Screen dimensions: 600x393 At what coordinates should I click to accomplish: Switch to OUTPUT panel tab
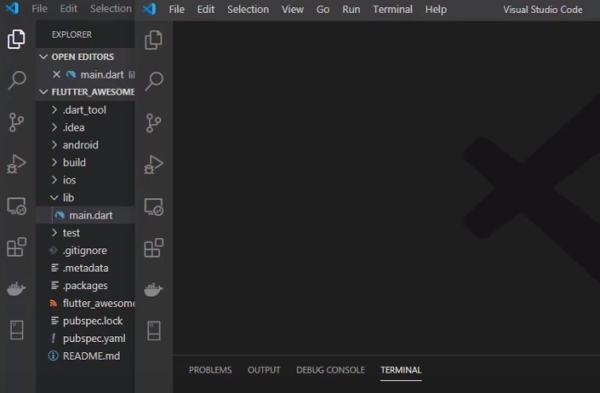click(264, 370)
